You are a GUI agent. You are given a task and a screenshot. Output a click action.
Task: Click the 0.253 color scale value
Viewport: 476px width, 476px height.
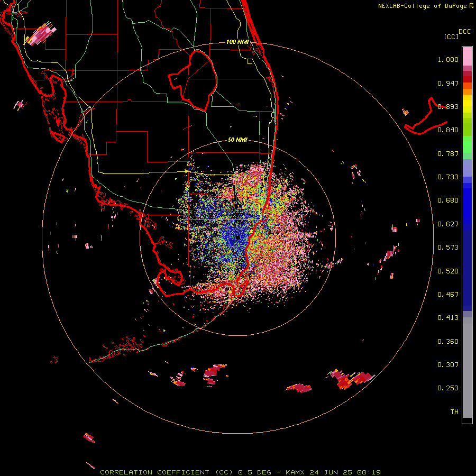(448, 388)
